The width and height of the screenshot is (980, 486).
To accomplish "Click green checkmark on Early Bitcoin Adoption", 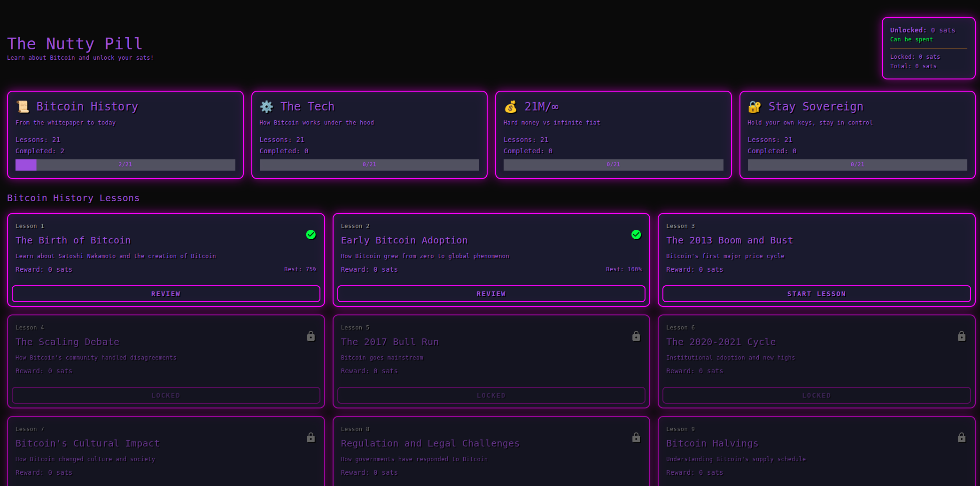I will click(x=636, y=235).
